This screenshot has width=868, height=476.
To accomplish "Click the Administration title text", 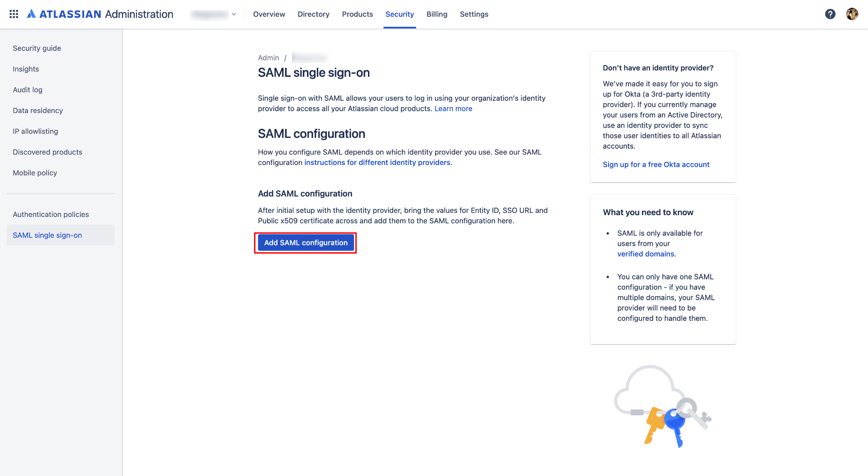I will [x=139, y=14].
